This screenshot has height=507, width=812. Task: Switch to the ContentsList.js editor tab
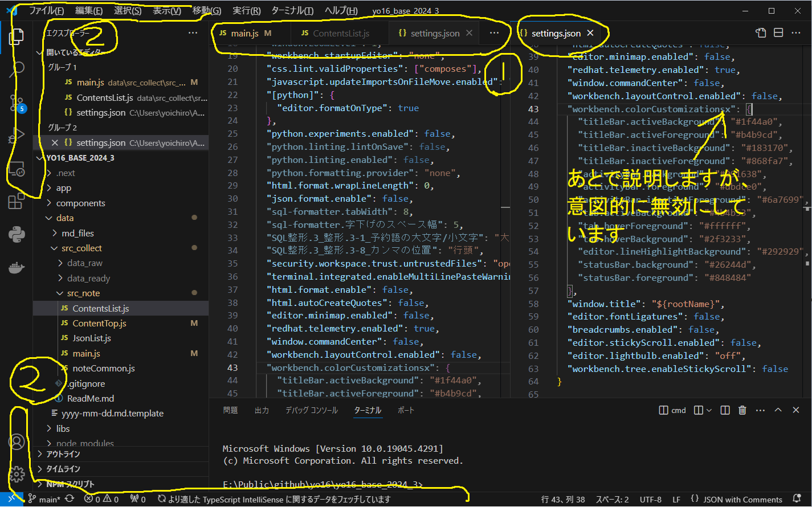point(340,34)
